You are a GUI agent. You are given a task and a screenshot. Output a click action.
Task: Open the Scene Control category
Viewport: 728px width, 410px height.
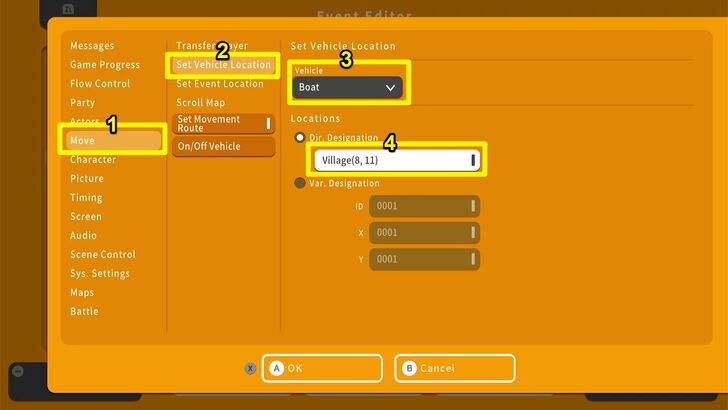[x=103, y=254]
